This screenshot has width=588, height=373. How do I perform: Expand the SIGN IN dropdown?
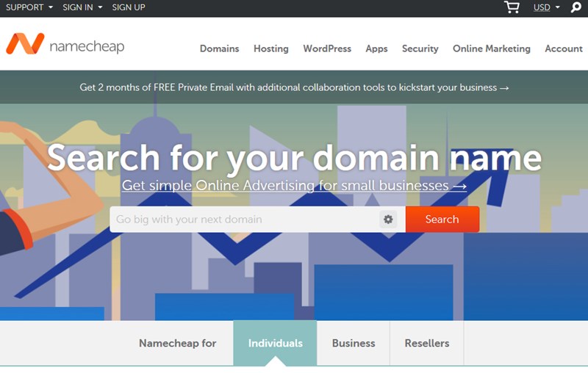(82, 7)
